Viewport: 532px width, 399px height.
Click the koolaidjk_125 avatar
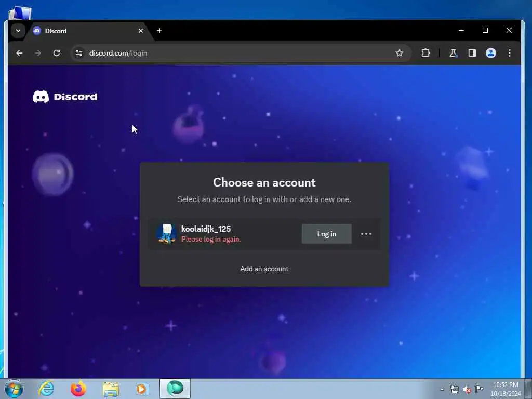point(166,234)
